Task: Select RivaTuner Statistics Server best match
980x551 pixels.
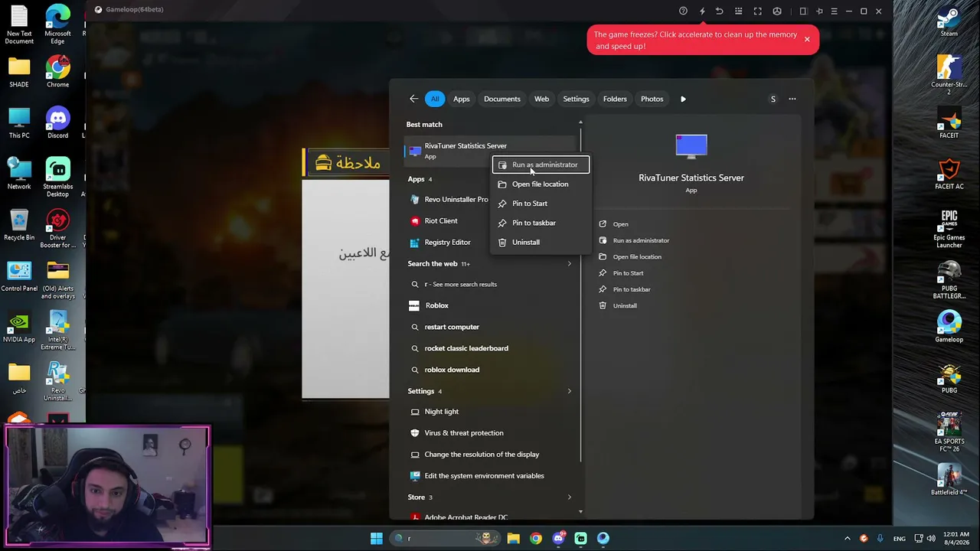Action: click(490, 151)
